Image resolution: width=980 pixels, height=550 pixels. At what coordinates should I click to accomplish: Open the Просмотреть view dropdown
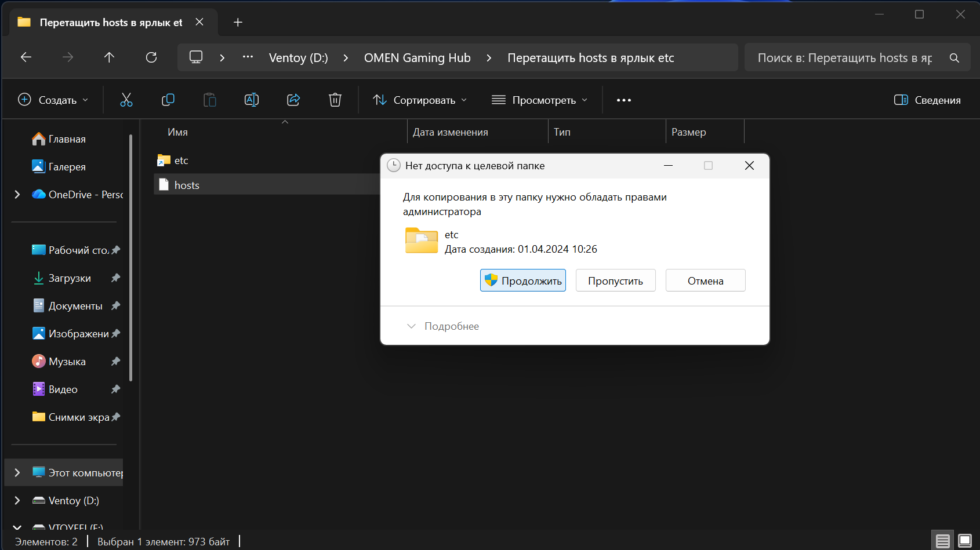point(539,100)
